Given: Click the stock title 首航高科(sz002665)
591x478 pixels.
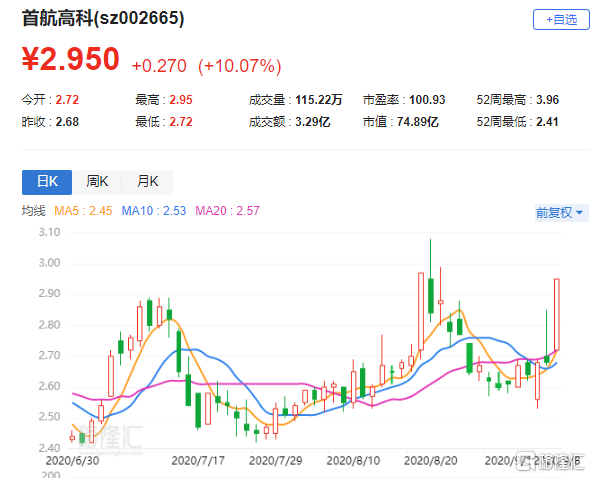Looking at the screenshot, I should point(103,18).
